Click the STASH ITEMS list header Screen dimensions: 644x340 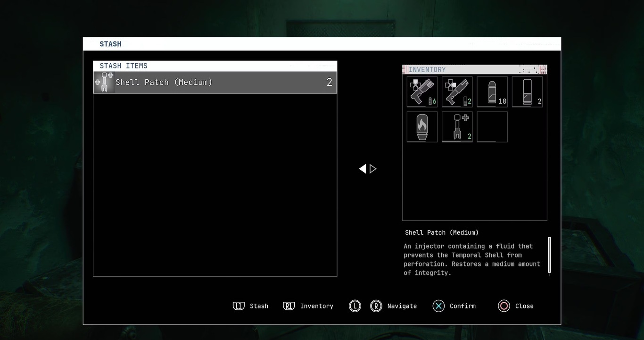215,66
